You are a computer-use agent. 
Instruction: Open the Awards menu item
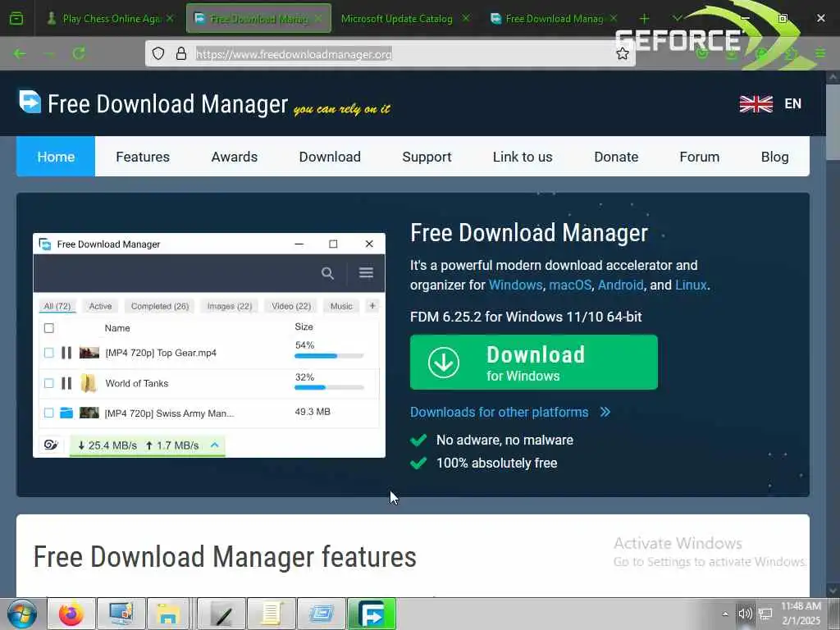coord(234,157)
